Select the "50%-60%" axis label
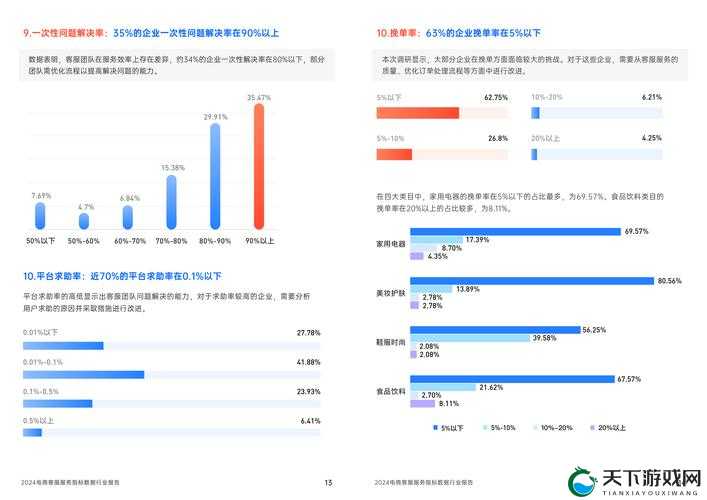This screenshot has width=707, height=500. [x=83, y=241]
